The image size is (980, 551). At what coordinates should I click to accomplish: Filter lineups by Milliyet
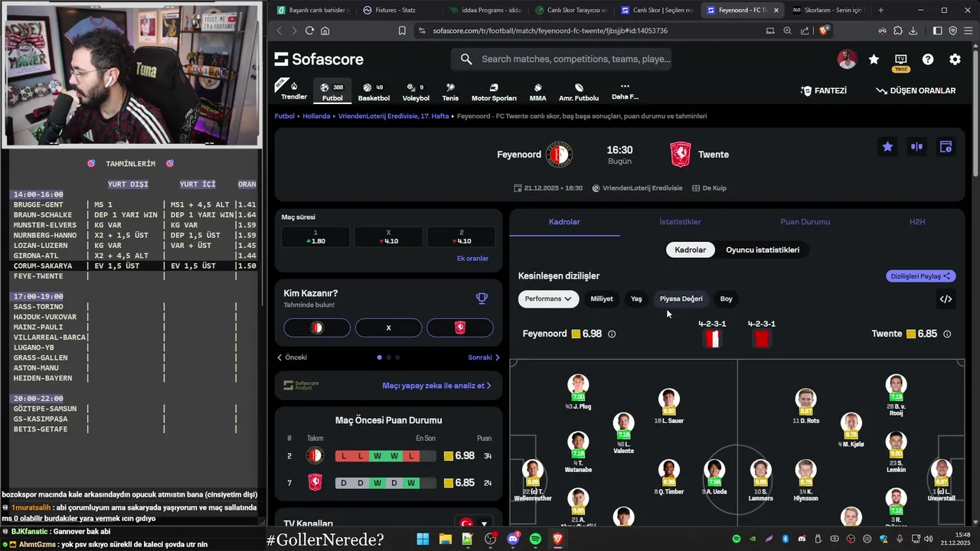(602, 299)
